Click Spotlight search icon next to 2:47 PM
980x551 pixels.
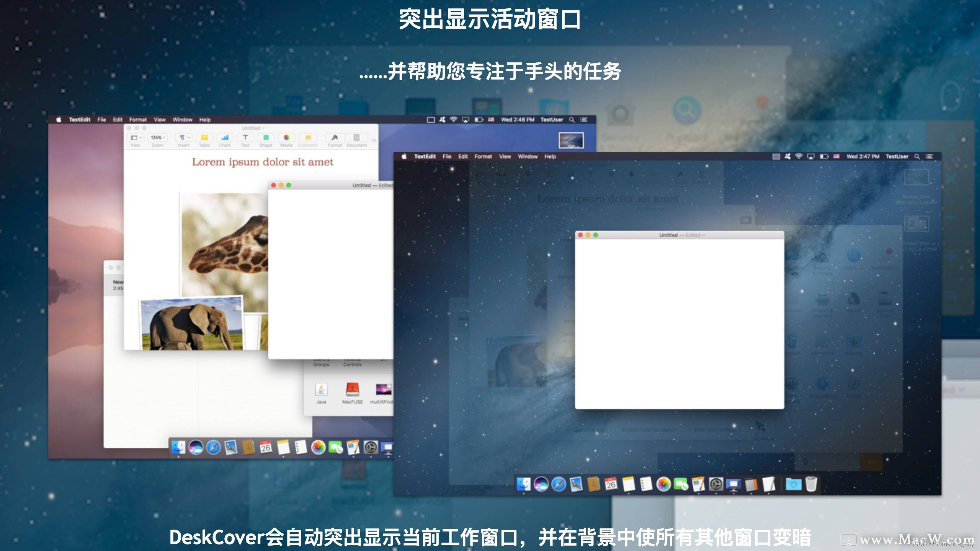[917, 156]
